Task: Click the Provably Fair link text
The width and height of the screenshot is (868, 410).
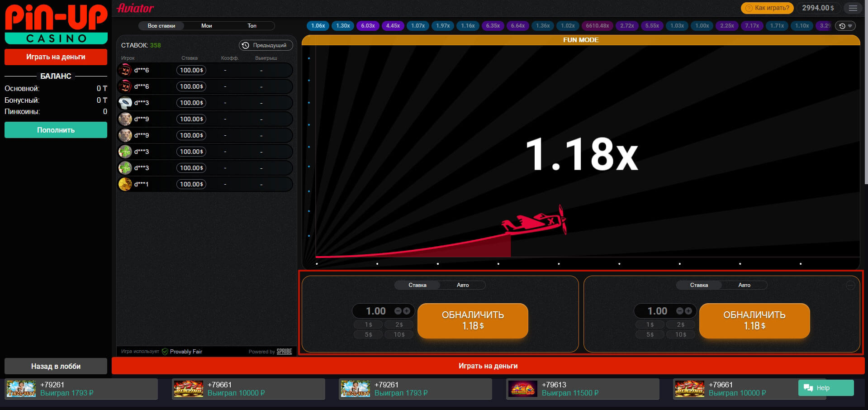Action: 186,352
